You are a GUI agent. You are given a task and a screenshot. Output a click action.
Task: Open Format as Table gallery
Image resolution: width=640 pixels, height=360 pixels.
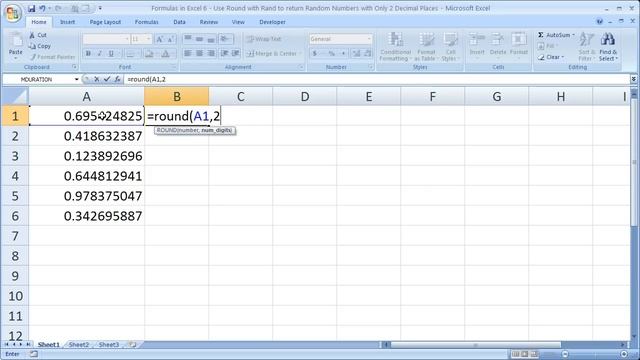[426, 47]
